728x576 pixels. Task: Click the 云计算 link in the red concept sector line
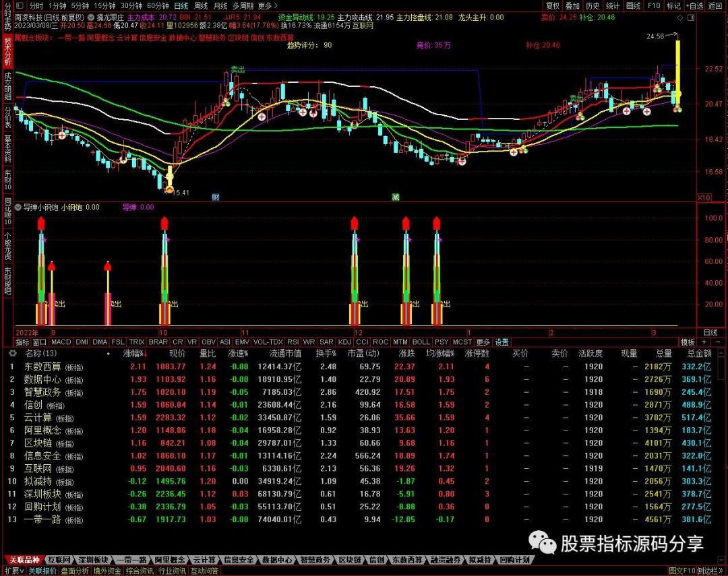pyautogui.click(x=127, y=38)
